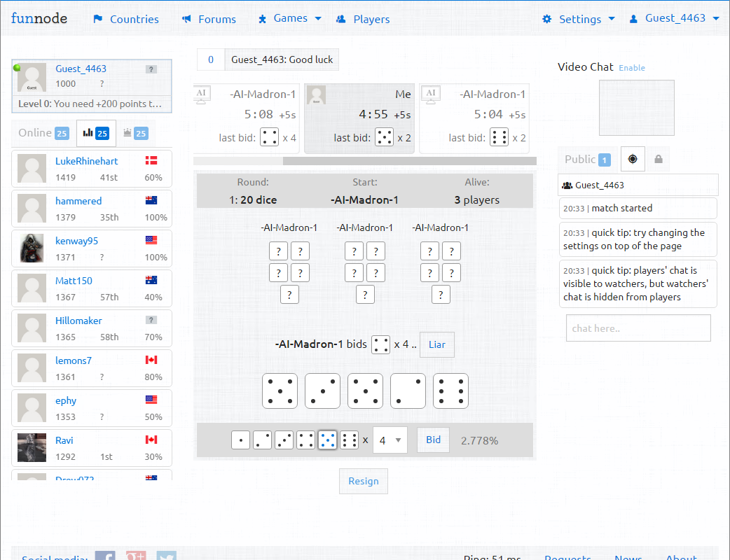Click Ravi's avatar thumbnail
Screen dimensions: 730x560
click(32, 447)
